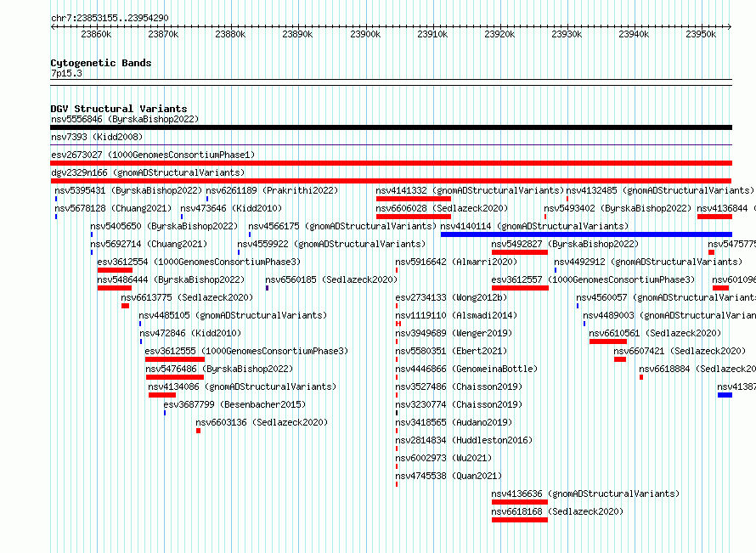756x553 pixels.
Task: Open nsv4492912 (gnomADStructuralVariants) label
Action: point(648,262)
